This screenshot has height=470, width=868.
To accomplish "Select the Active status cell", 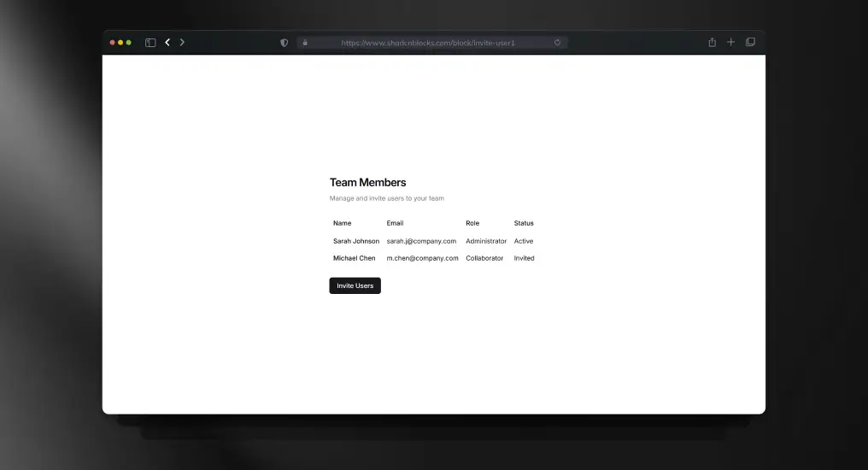I will point(523,241).
